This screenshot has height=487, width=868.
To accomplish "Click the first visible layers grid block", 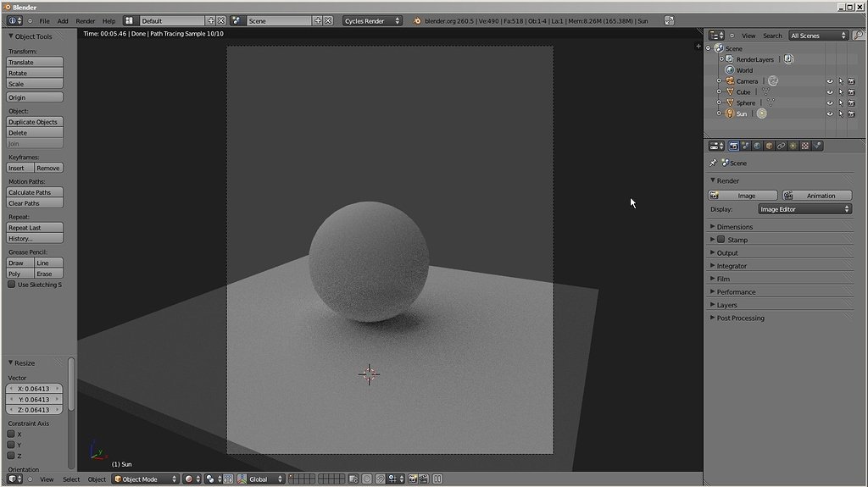I will click(302, 479).
